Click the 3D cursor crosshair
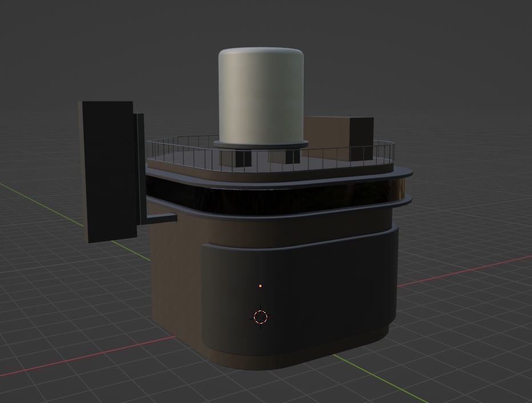 (260, 317)
